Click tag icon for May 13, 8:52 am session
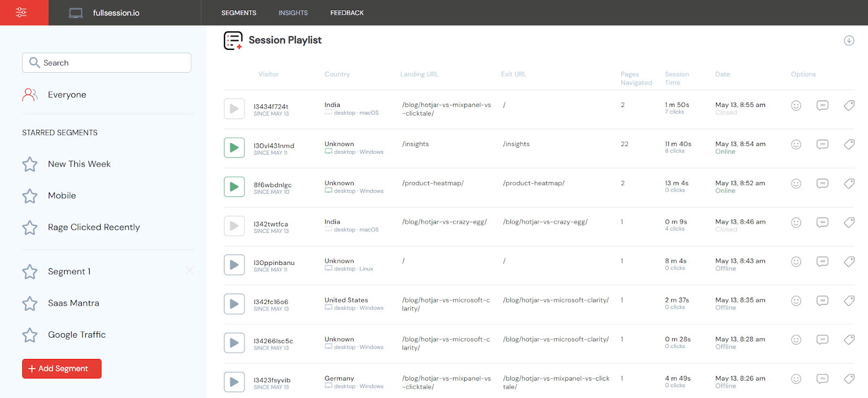This screenshot has width=868, height=398. (849, 184)
